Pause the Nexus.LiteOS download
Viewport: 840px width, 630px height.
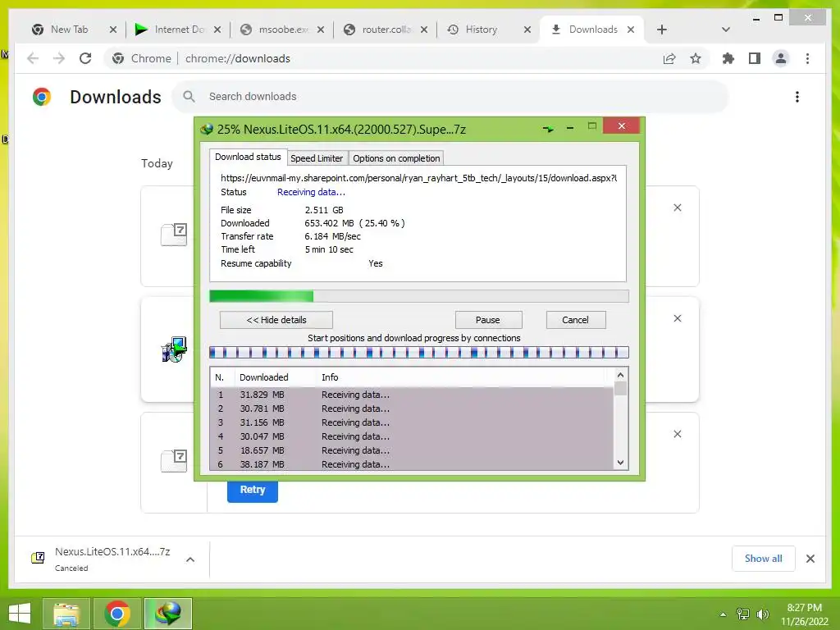488,320
